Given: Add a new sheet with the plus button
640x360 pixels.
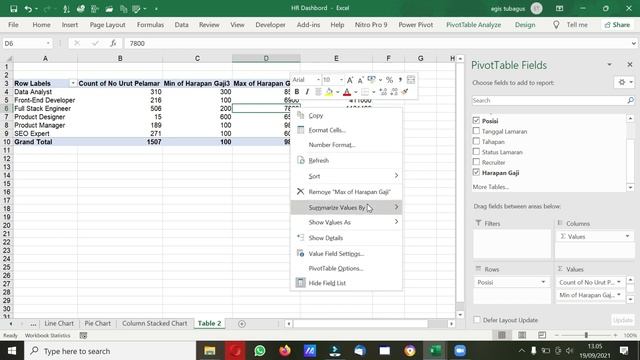Looking at the screenshot, I should pos(242,324).
